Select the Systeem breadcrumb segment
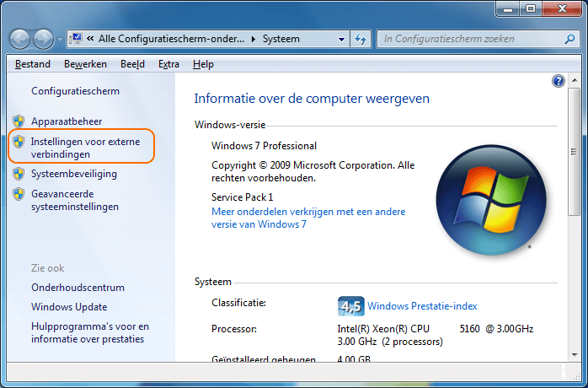Screen dimensions: 588x388 pos(281,39)
